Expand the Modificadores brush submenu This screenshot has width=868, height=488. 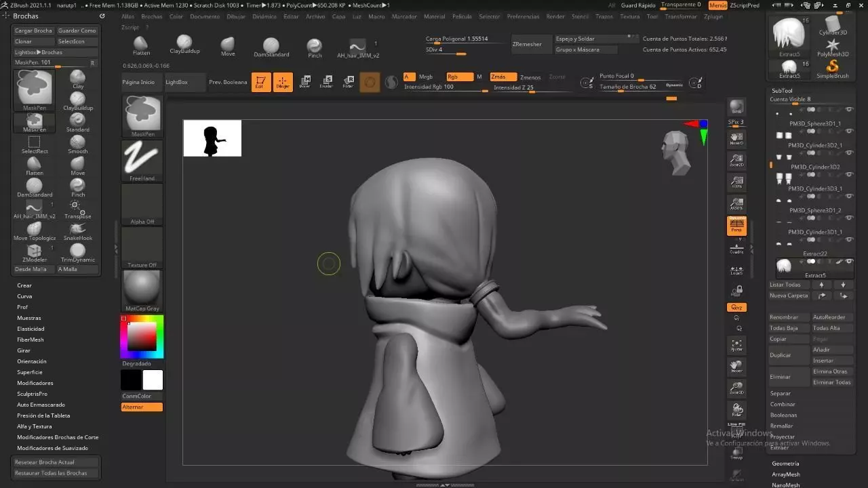click(35, 383)
